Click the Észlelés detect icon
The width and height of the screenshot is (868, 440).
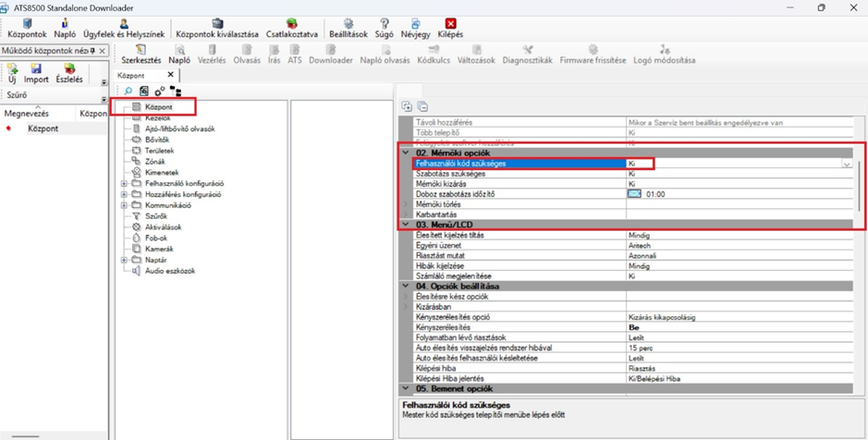pos(68,70)
